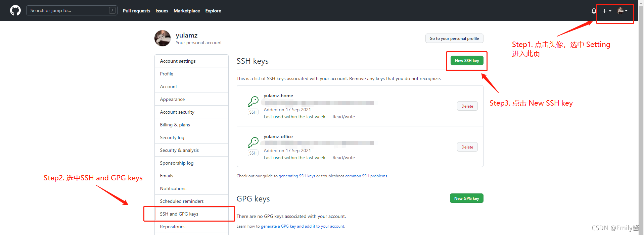The width and height of the screenshot is (644, 235).
Task: Click the SSH badge under yulamz-home key
Action: tap(253, 112)
